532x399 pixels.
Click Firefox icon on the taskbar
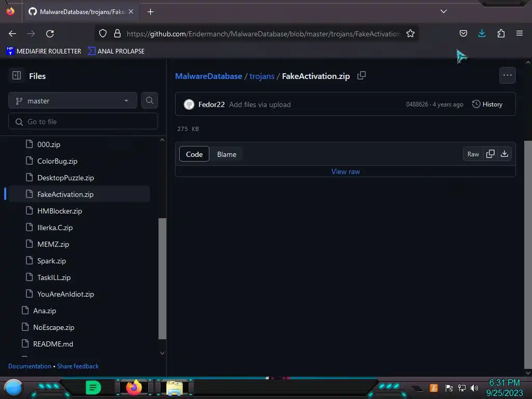[134, 387]
